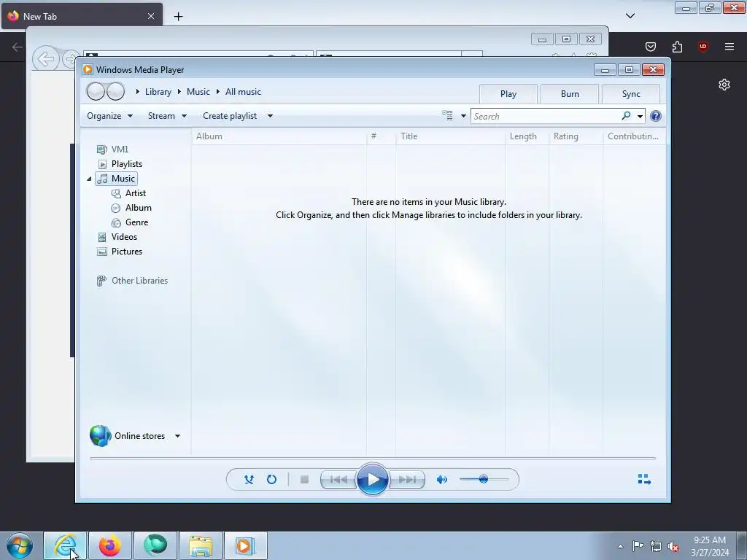Switch to Now Playing view
Viewport: 747px width, 560px height.
click(x=644, y=479)
